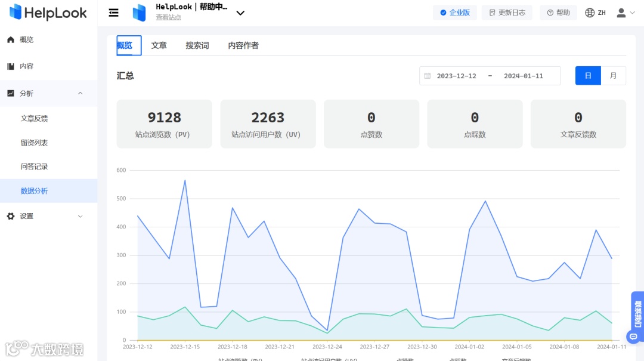This screenshot has width=644, height=361.
Task: Click the 文章反馈数 summary card
Action: (x=578, y=124)
